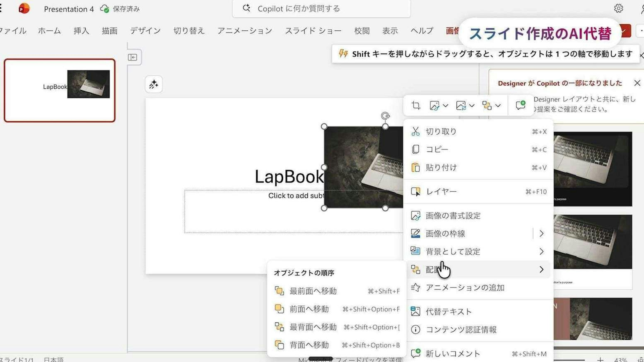This screenshot has width=644, height=362.
Task: Select 最背面へ移動 (send to back)
Action: [313, 327]
